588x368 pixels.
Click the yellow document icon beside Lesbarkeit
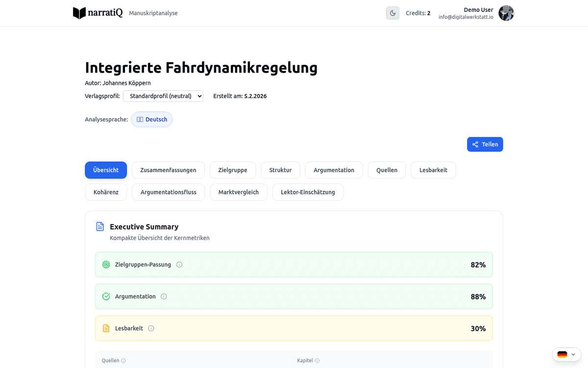(106, 328)
